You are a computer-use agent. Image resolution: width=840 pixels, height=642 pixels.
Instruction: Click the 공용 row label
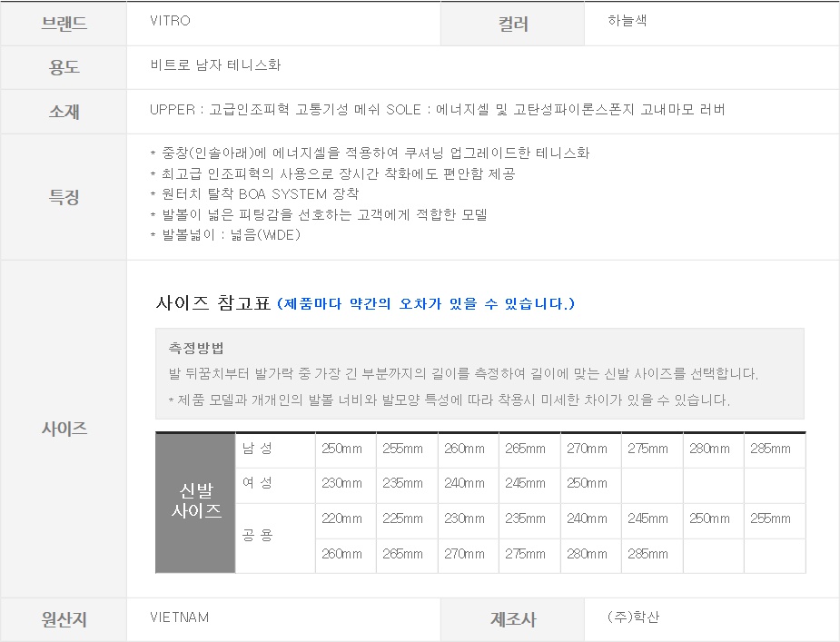point(256,536)
